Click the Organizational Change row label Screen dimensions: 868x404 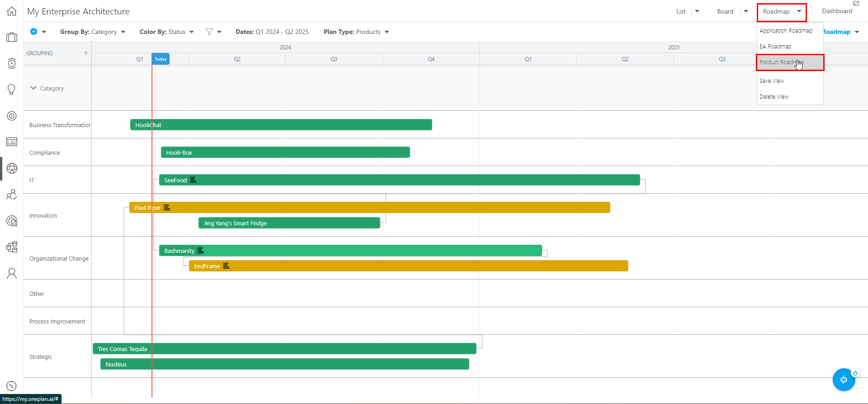coord(59,258)
